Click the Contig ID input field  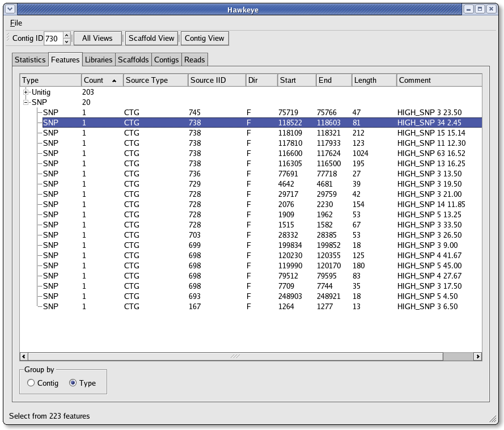point(53,39)
